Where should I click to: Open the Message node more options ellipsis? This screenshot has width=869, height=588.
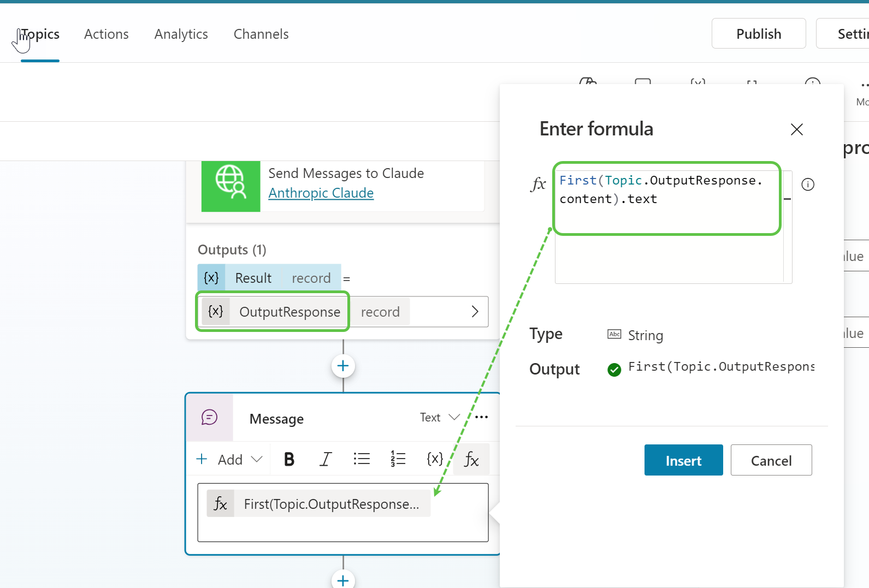click(481, 418)
